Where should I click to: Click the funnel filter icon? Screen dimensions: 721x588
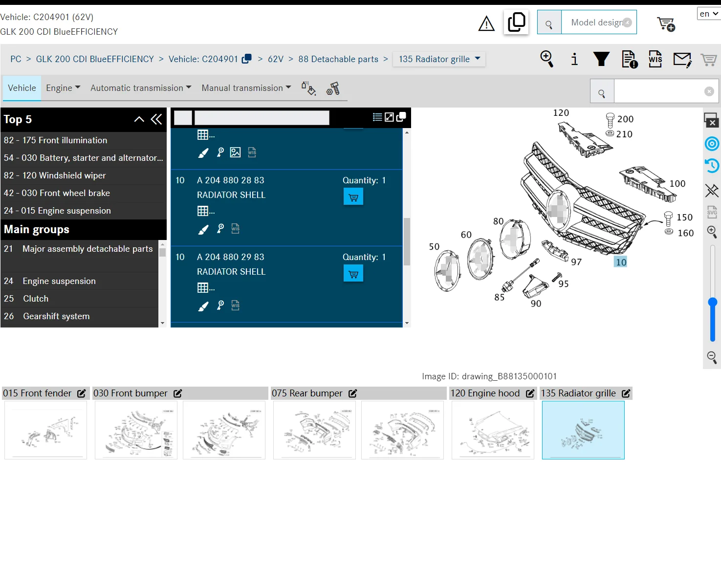[x=601, y=59]
